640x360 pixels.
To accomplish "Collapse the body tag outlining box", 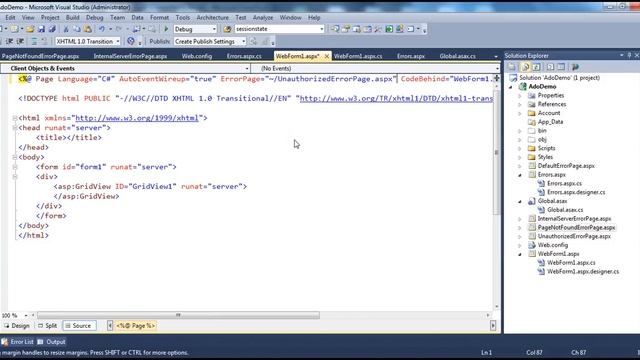I will click(15, 157).
